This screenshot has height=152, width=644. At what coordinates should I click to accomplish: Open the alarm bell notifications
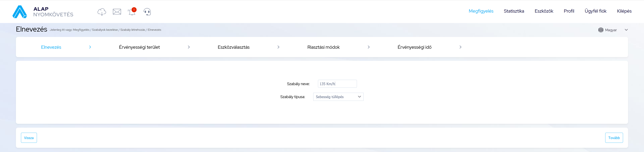132,12
